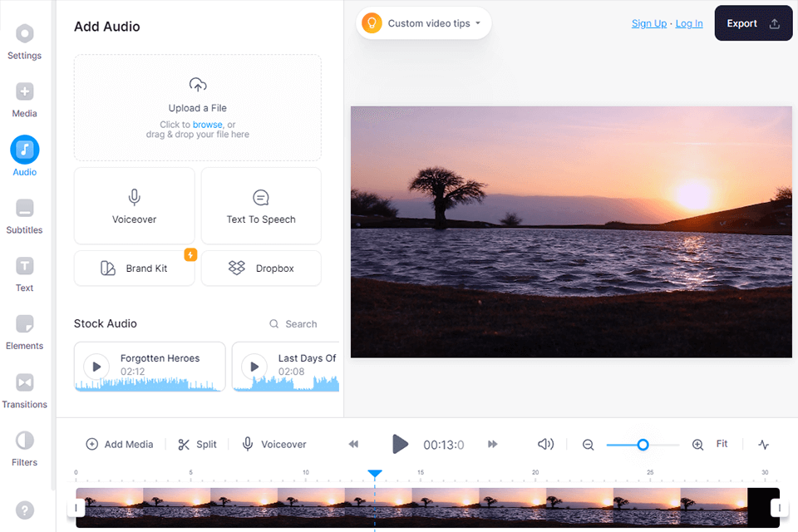Expand the Custom video tips dropdown

tap(424, 23)
